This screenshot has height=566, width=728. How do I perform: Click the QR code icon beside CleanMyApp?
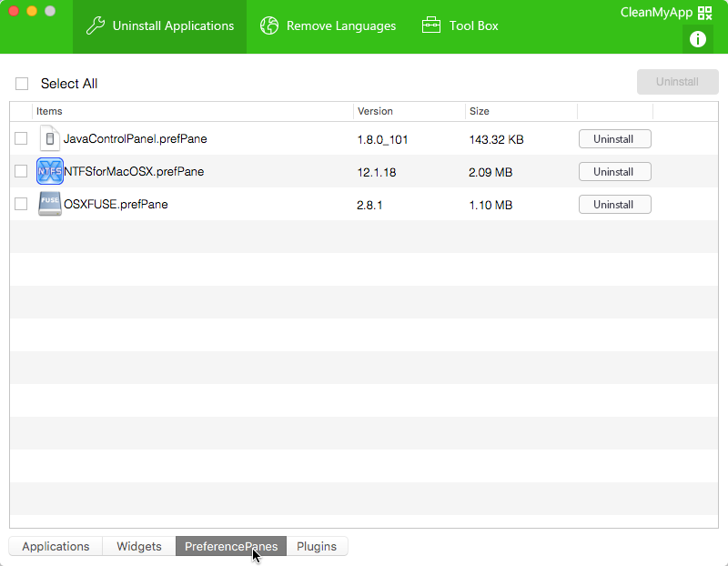(704, 13)
